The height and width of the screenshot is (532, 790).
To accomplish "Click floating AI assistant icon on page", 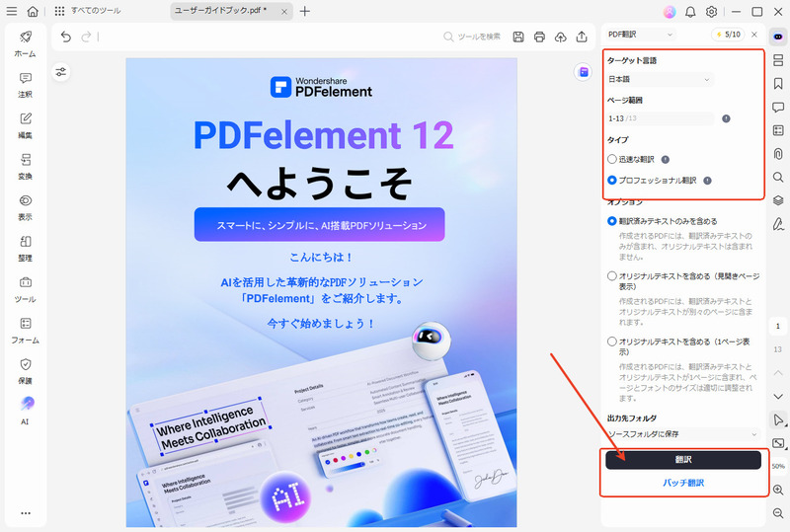I will (584, 72).
